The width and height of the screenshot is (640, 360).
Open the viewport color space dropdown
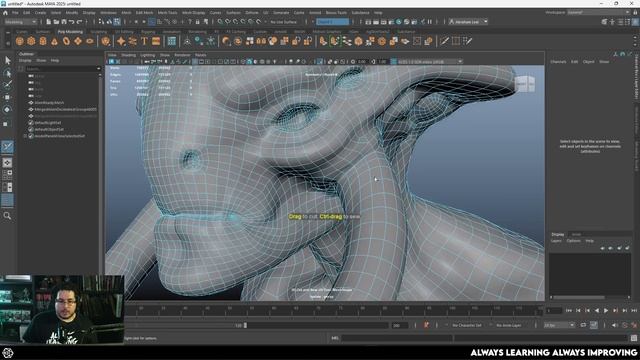pos(430,62)
